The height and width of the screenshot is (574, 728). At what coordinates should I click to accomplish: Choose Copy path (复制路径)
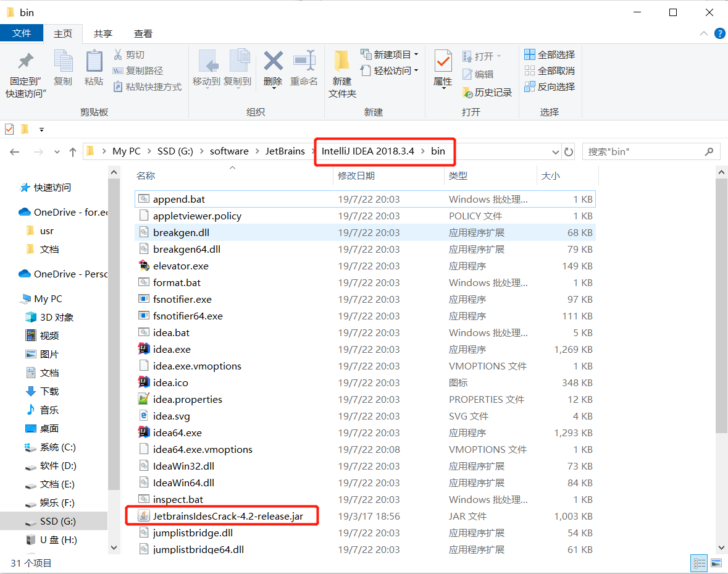(138, 70)
